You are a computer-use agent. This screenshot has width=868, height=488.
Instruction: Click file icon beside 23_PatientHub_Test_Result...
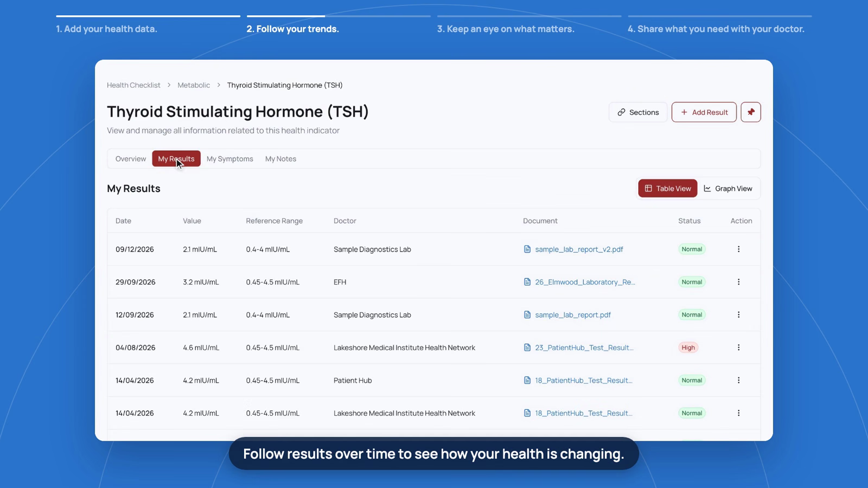(x=527, y=348)
